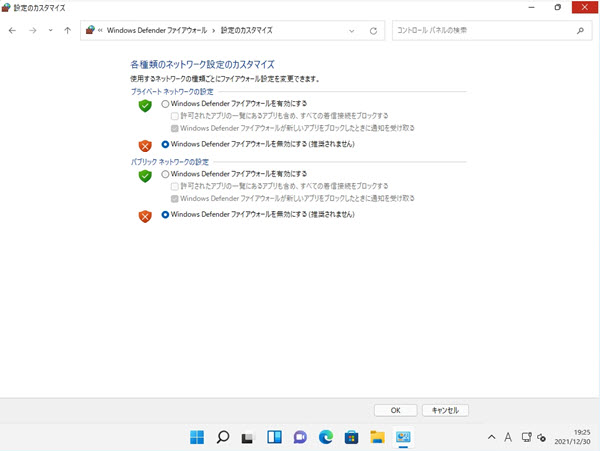The image size is (600, 451).
Task: Minimize the 設定のカスタマイズ window
Action: (x=532, y=7)
